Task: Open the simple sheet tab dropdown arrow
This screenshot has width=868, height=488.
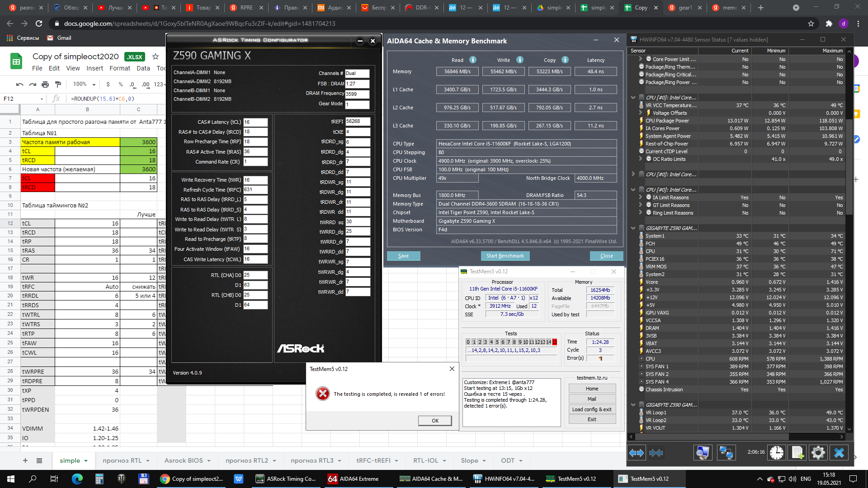Action: point(86,461)
